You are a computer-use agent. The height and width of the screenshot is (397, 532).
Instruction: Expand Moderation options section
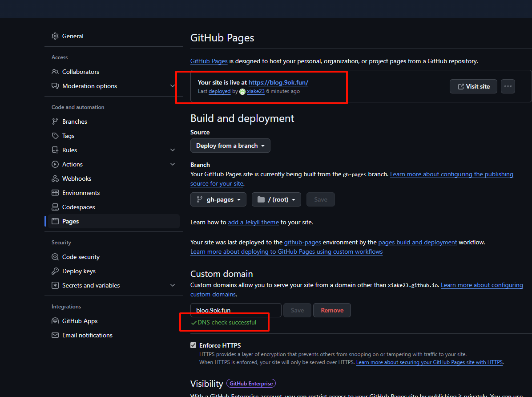172,86
